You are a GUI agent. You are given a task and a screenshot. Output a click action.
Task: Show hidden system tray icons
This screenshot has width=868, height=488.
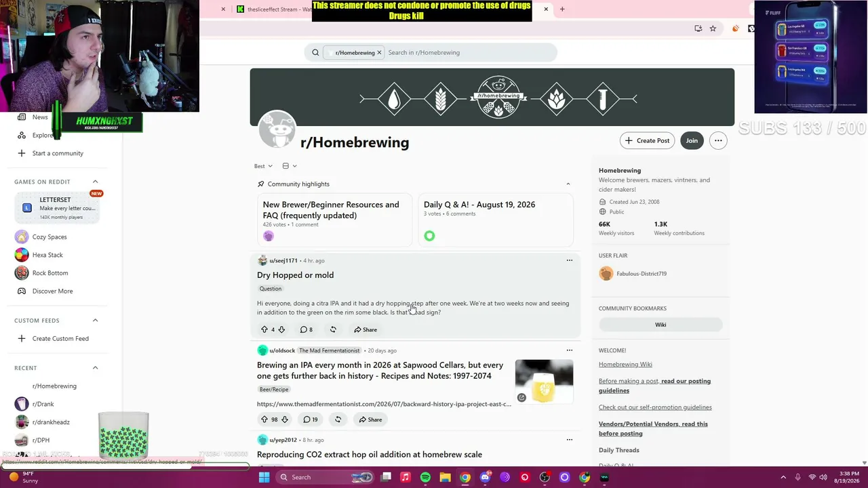784,477
